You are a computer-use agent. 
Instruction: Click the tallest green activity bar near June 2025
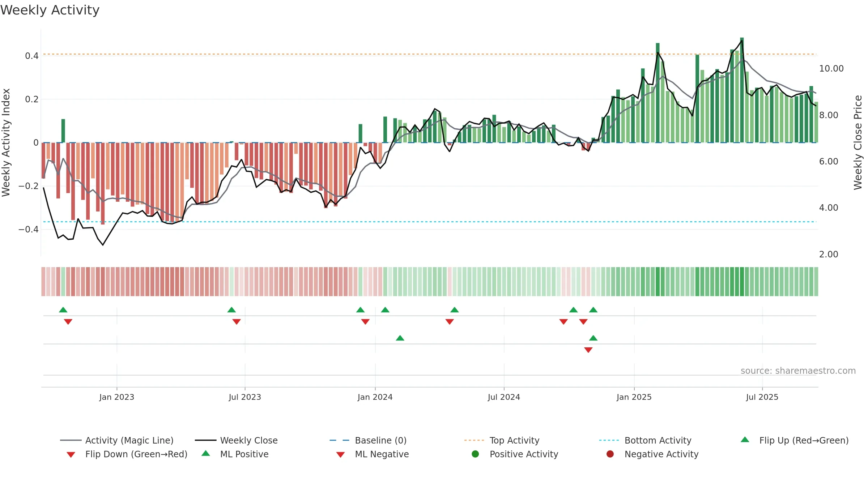742,90
